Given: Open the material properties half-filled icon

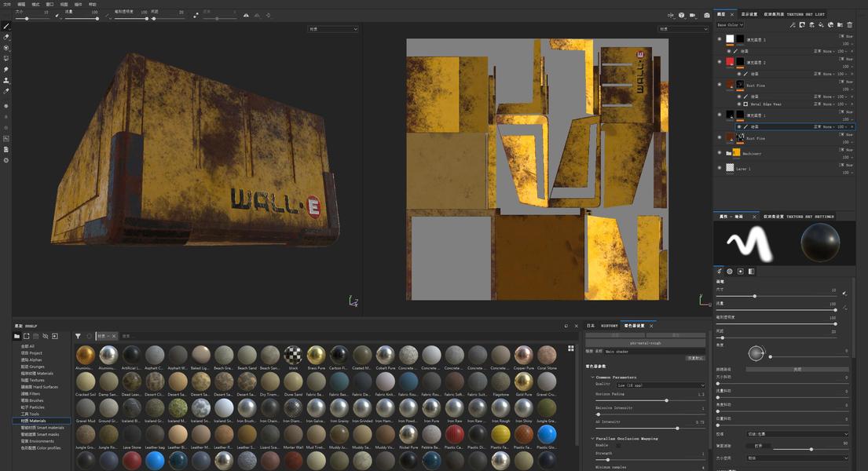Looking at the screenshot, I should point(751,271).
